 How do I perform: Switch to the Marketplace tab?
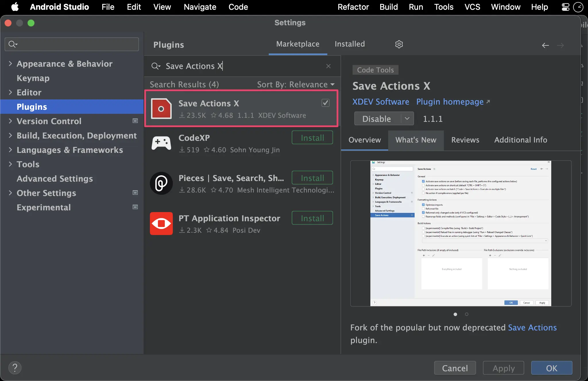[x=298, y=44]
